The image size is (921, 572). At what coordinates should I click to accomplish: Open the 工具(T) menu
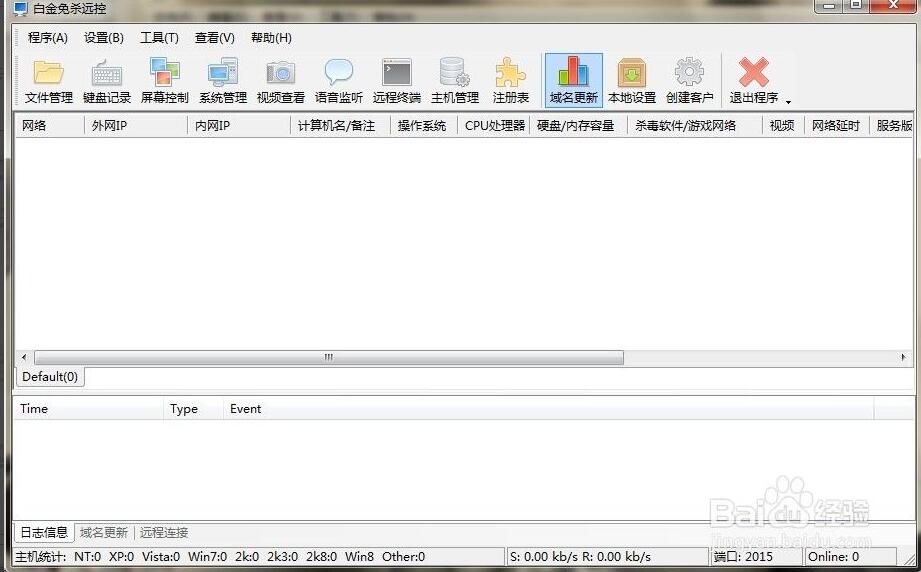pyautogui.click(x=159, y=38)
